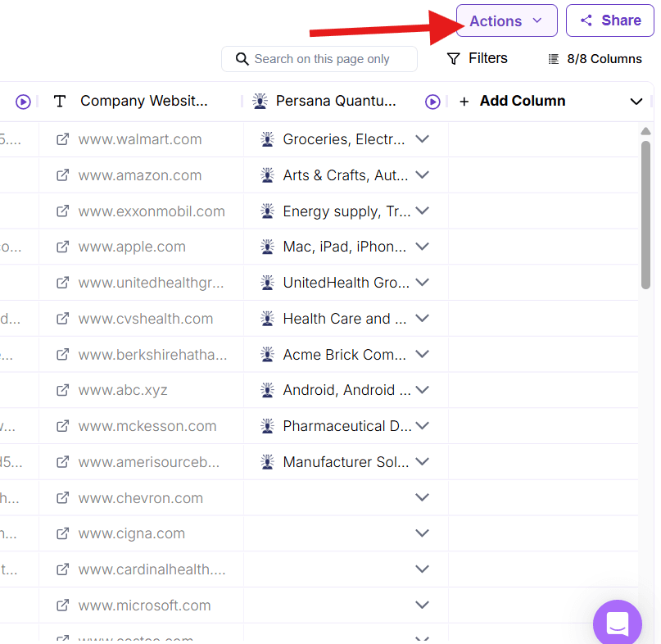The height and width of the screenshot is (644, 661).
Task: Select the Pharmaceutical D... cell text
Action: 347,426
